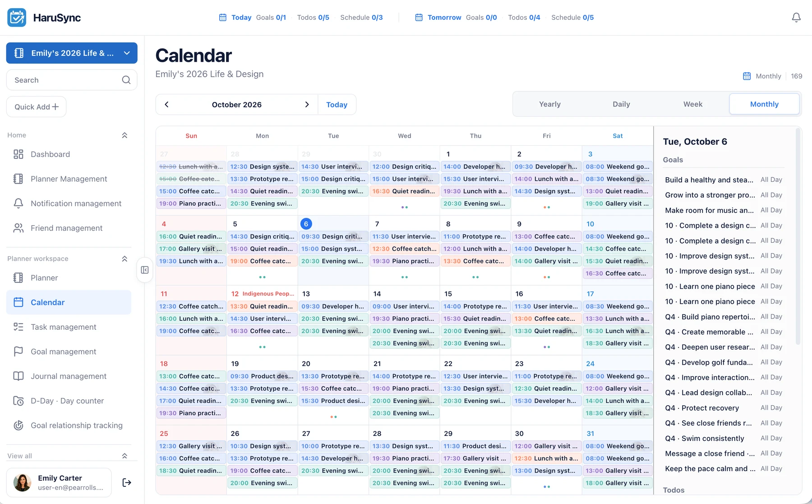Open Journal management

tap(69, 376)
